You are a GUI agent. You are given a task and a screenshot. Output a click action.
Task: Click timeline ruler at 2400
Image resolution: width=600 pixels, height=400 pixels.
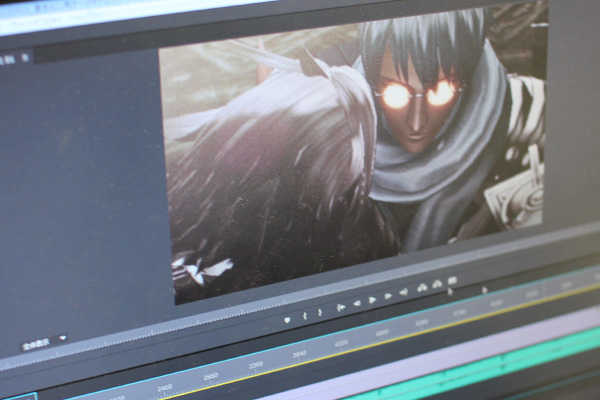point(165,388)
